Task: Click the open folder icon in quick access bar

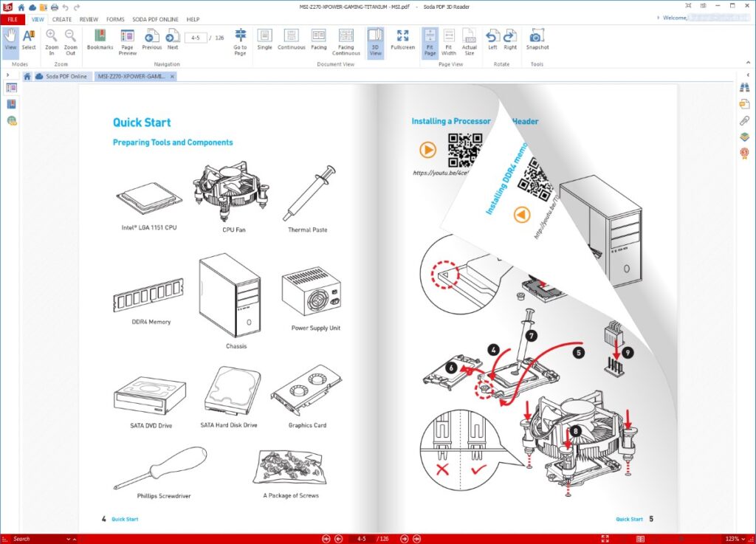Action: (44, 7)
